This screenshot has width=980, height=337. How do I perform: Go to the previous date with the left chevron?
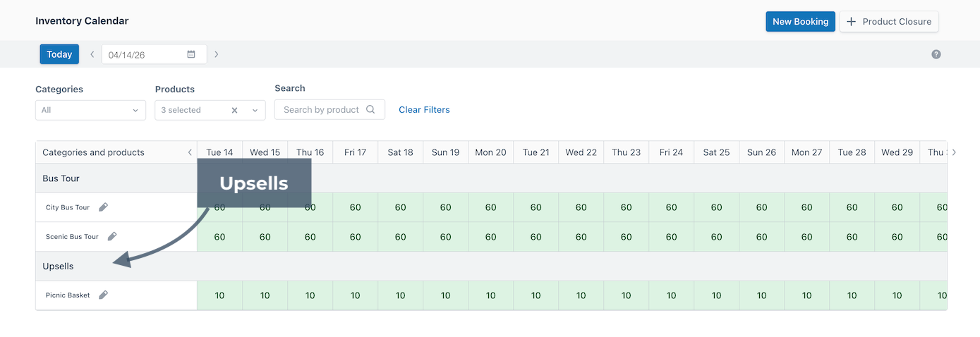click(x=92, y=54)
